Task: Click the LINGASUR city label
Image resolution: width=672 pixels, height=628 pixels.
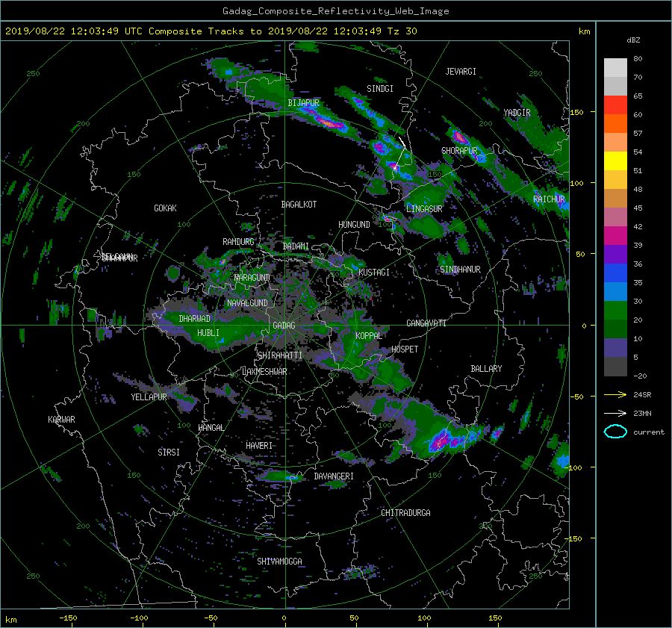Action: (424, 209)
